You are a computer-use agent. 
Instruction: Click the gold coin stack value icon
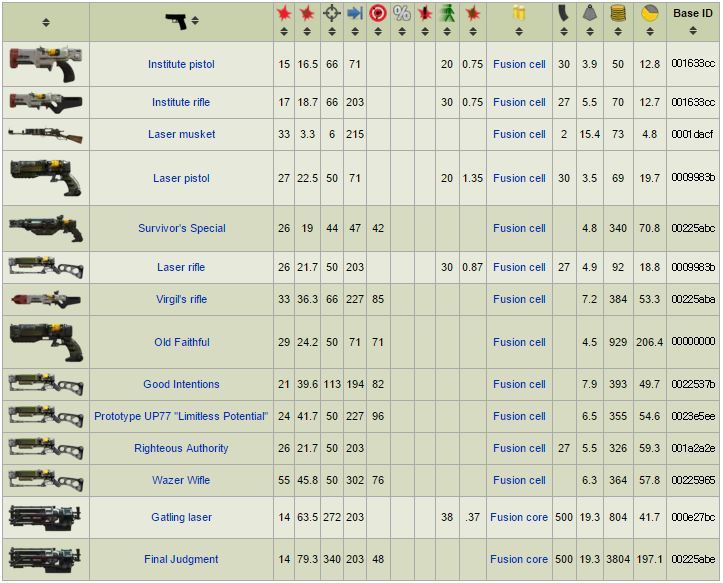[x=618, y=13]
